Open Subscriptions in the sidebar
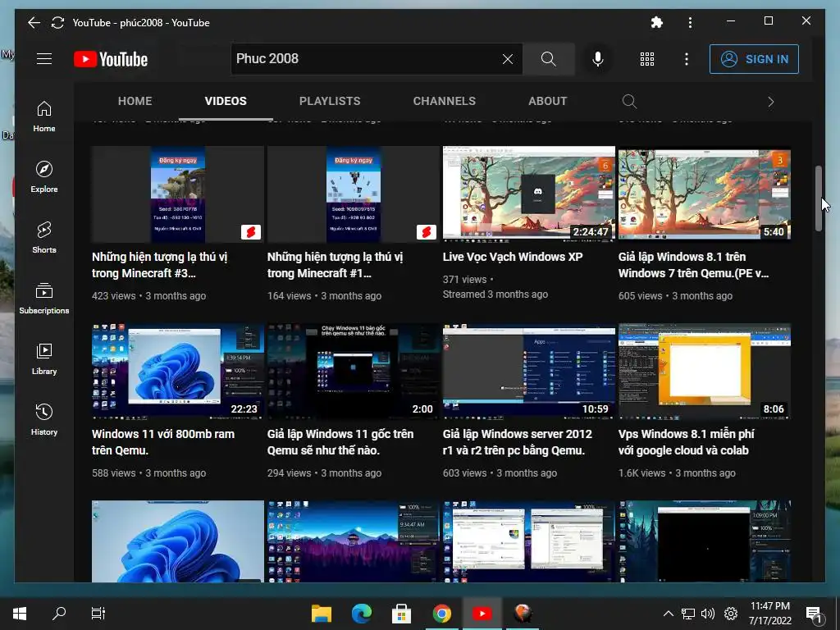Screen dimensions: 840x630 [44, 298]
